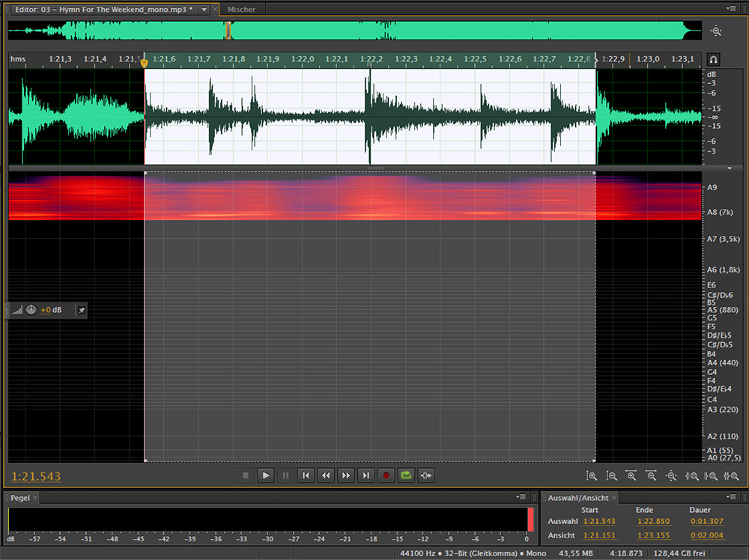749x560 pixels.
Task: Click the Fast Forward button
Action: click(x=346, y=475)
